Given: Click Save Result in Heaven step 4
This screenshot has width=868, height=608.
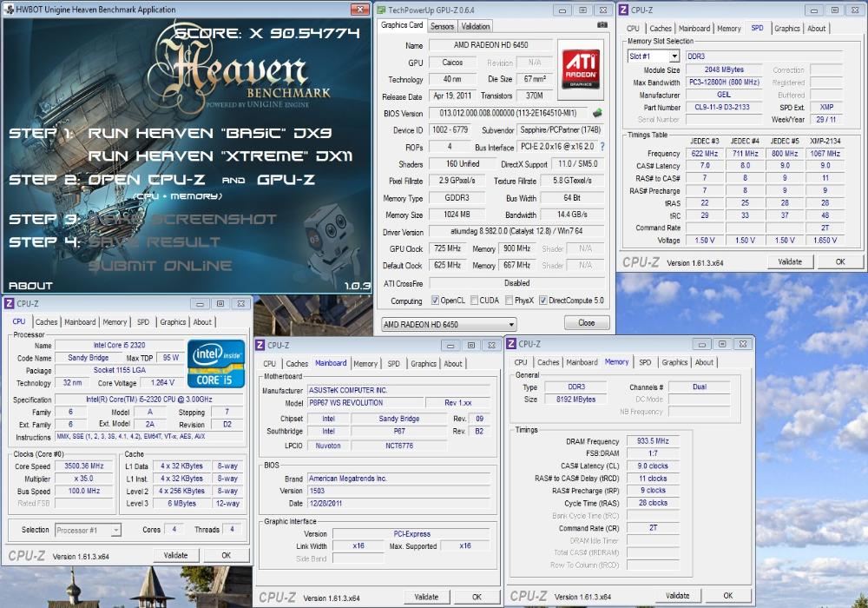Looking at the screenshot, I should click(154, 242).
